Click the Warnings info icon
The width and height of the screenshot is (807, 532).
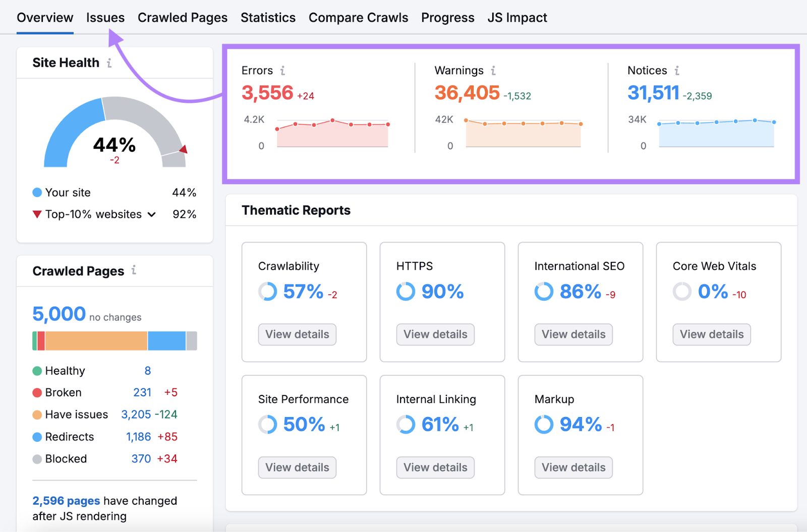coord(493,71)
